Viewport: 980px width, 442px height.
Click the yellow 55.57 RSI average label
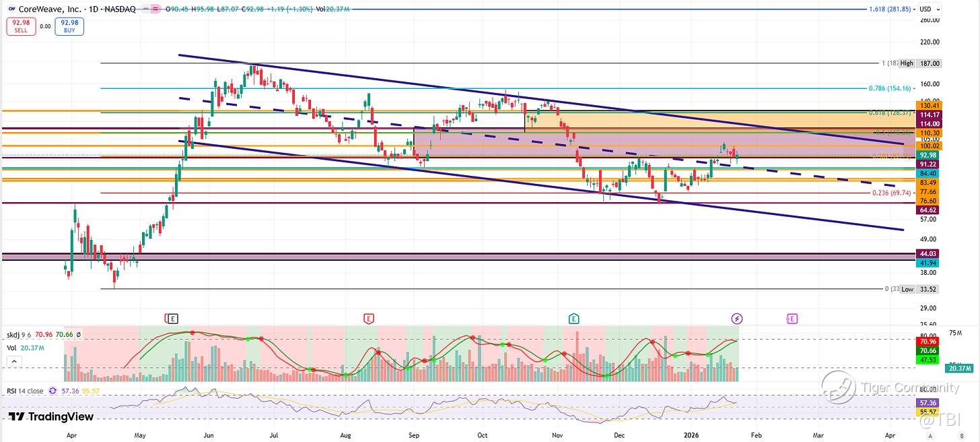(x=929, y=411)
